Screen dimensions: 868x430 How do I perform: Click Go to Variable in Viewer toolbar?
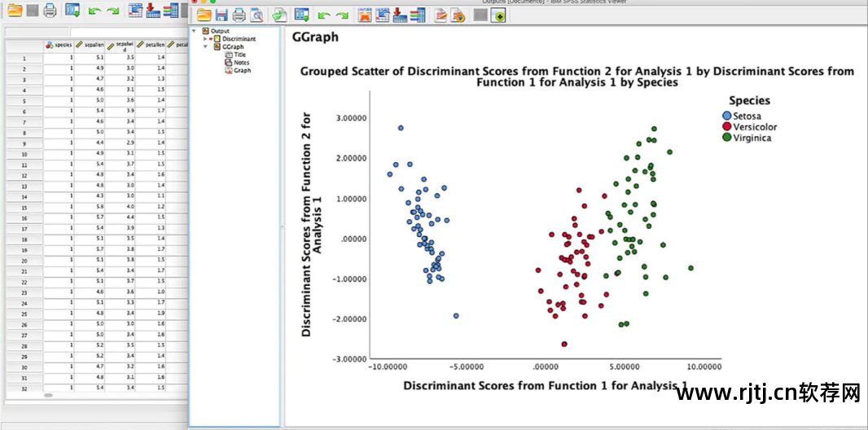(x=401, y=15)
